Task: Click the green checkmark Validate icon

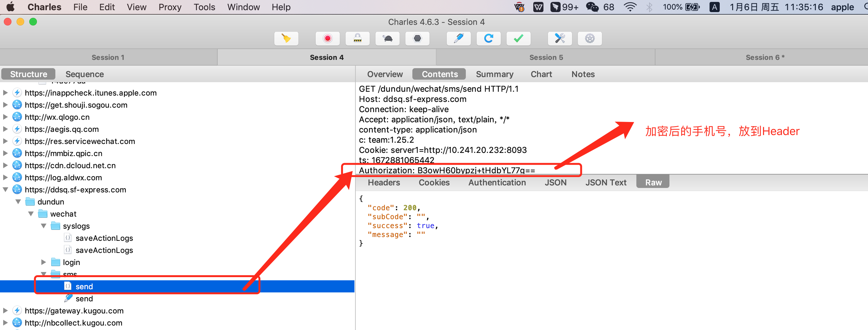Action: (x=519, y=39)
